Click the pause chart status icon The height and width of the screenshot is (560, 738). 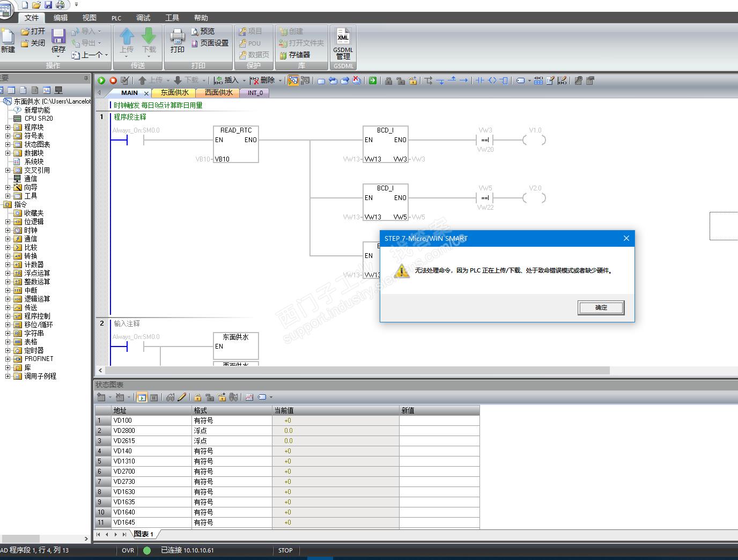coord(154,397)
